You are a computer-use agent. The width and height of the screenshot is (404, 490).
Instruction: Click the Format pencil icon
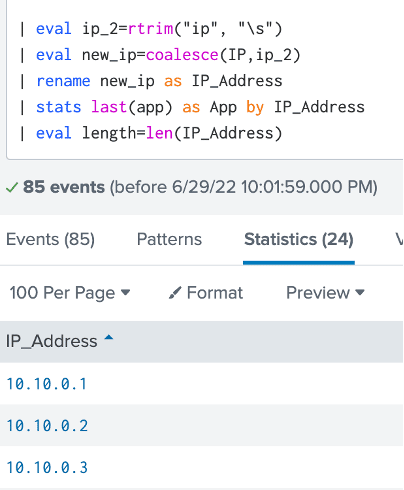[175, 293]
